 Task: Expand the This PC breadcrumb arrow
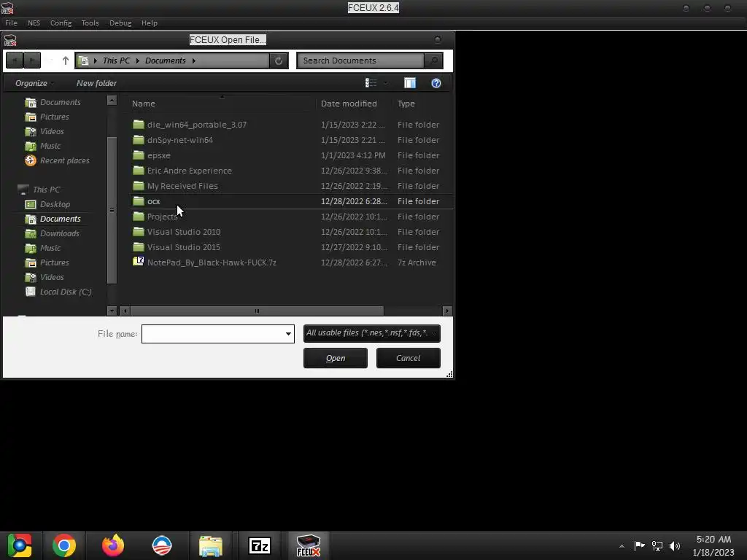138,61
